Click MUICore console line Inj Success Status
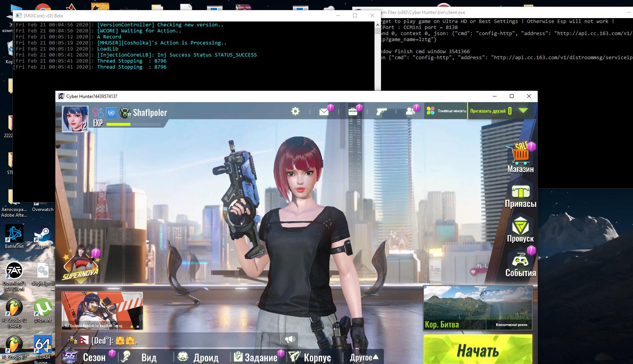Image resolution: width=633 pixels, height=364 pixels. 177,55
